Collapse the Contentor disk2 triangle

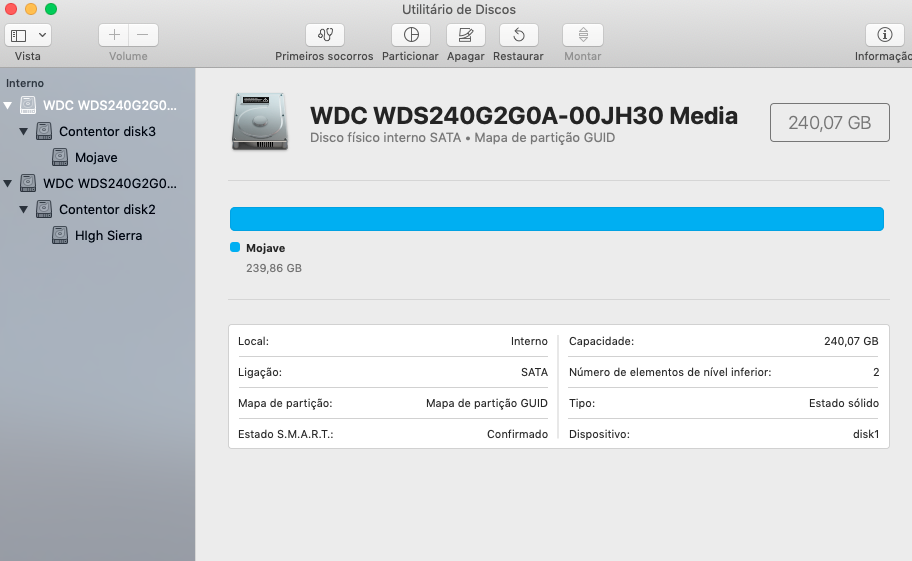[x=23, y=209]
